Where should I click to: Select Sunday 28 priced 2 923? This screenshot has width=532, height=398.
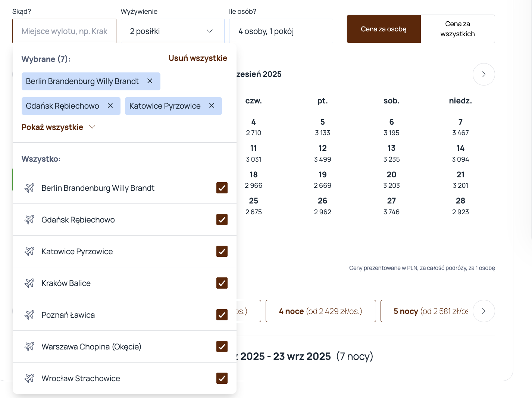tap(461, 206)
